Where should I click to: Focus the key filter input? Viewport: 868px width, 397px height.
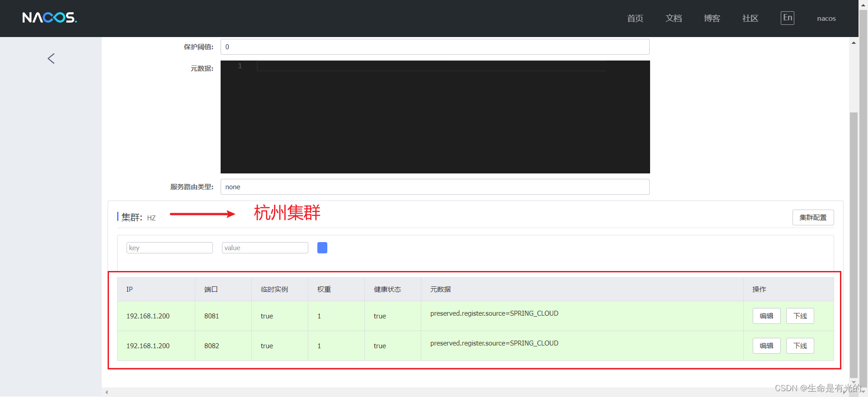(170, 248)
